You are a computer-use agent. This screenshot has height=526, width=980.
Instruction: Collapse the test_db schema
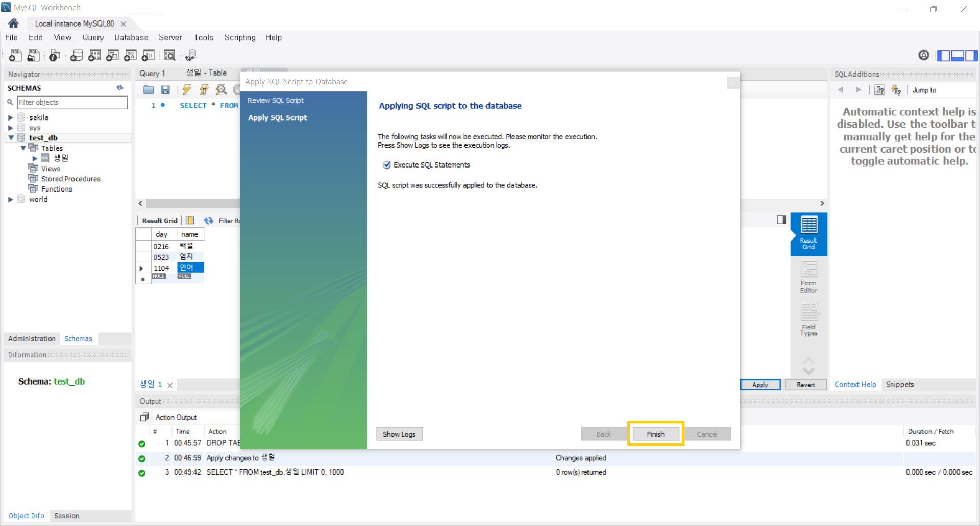pos(11,138)
